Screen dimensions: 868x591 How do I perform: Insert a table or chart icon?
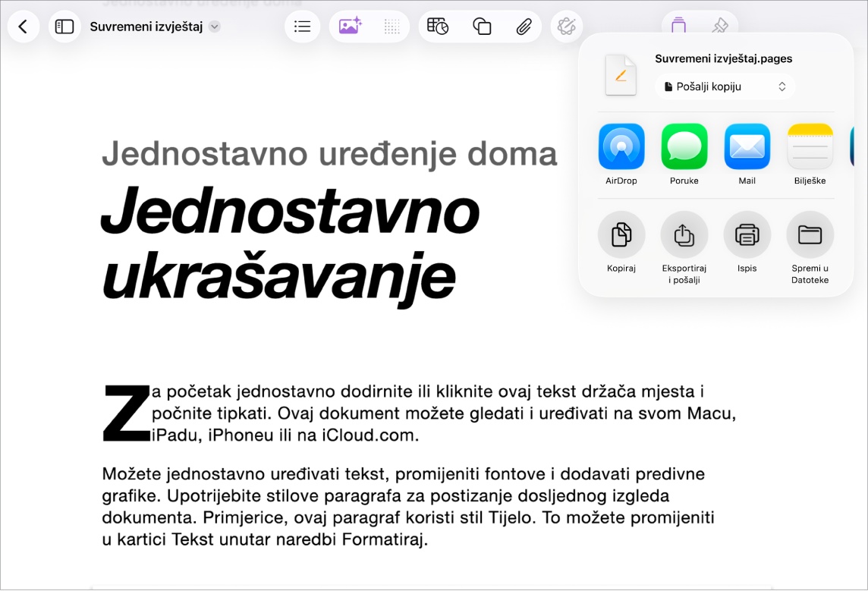pyautogui.click(x=438, y=27)
